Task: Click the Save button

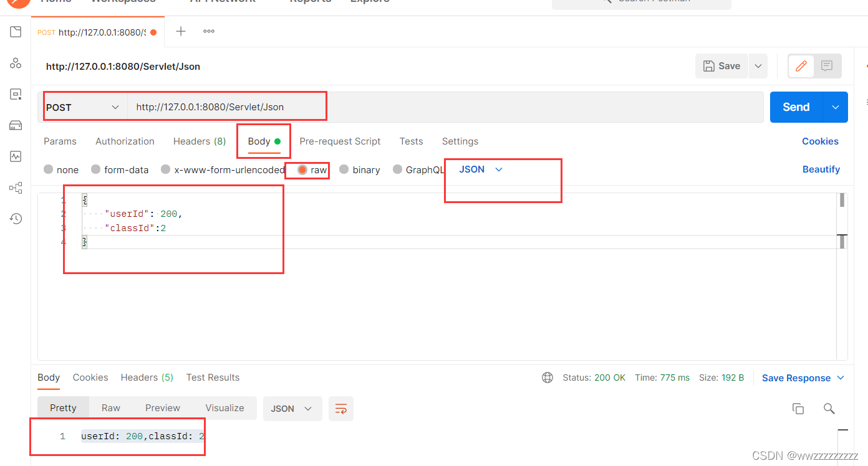Action: tap(721, 66)
